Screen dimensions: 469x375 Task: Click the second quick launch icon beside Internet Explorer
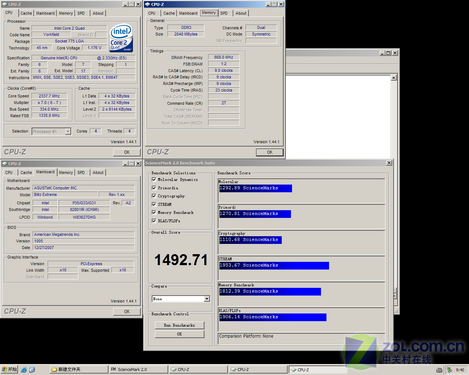(32, 370)
